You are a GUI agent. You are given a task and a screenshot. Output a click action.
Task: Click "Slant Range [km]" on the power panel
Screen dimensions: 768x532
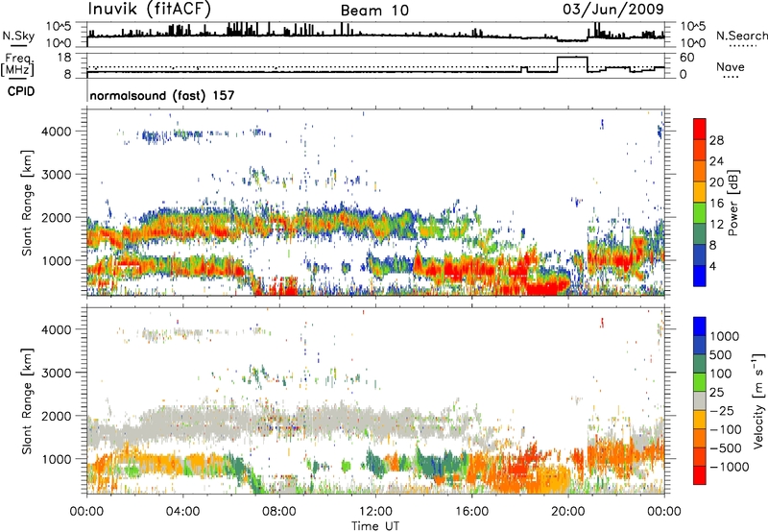[x=27, y=203]
